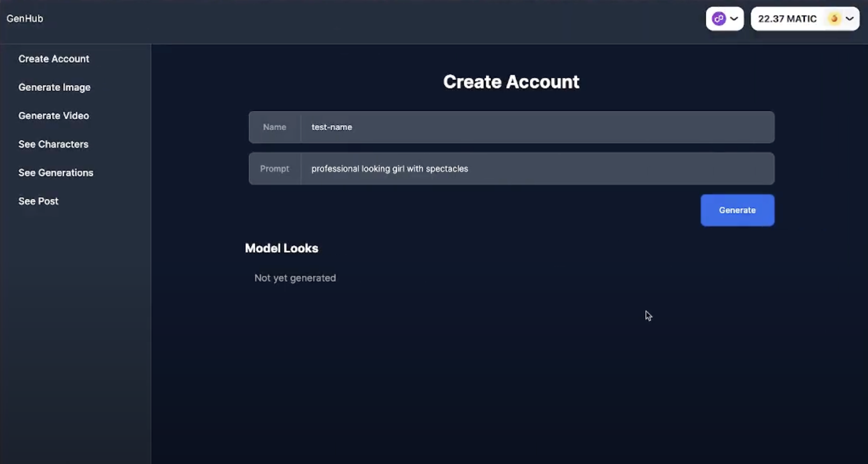Click the purple Polygon network icon
The width and height of the screenshot is (868, 464).
719,18
